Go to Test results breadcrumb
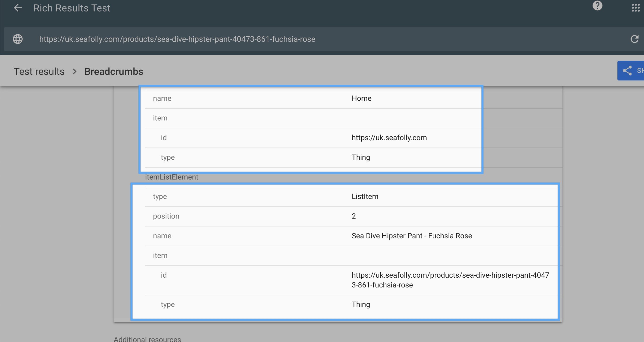This screenshot has width=644, height=342. click(39, 72)
